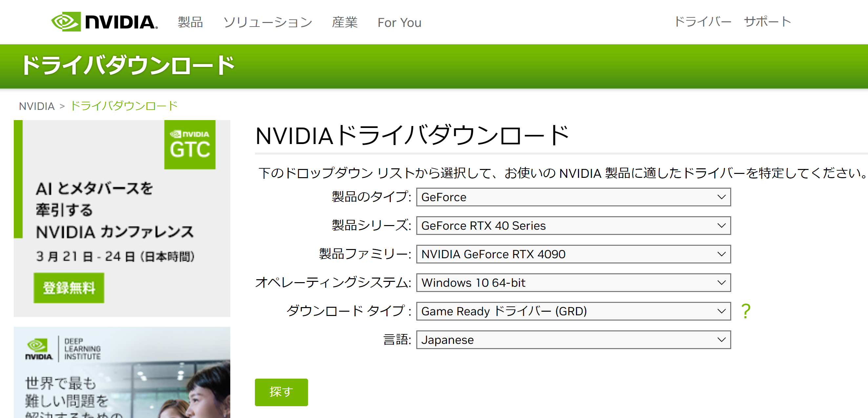Open the GTC conference banner ad
The image size is (868, 418).
122,219
